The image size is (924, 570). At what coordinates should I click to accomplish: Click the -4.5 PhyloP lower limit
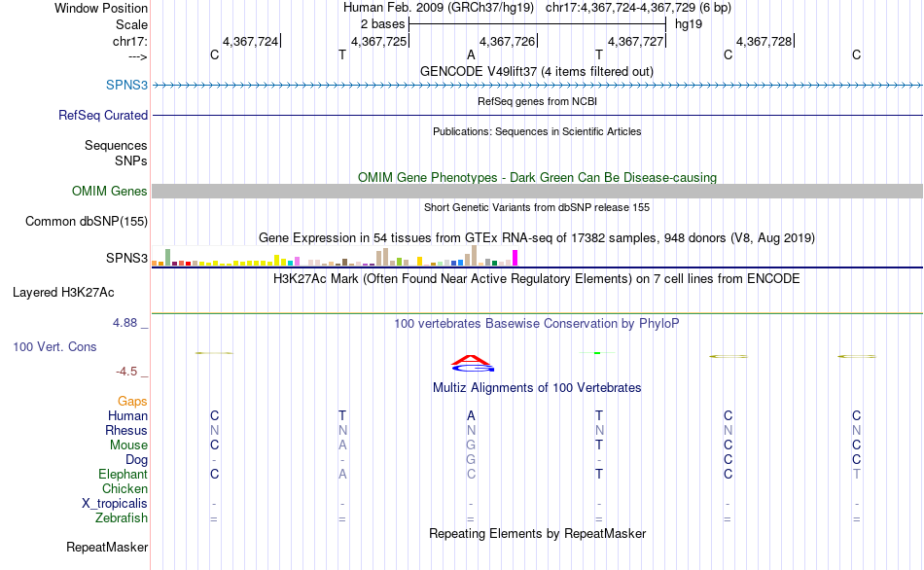pyautogui.click(x=126, y=372)
